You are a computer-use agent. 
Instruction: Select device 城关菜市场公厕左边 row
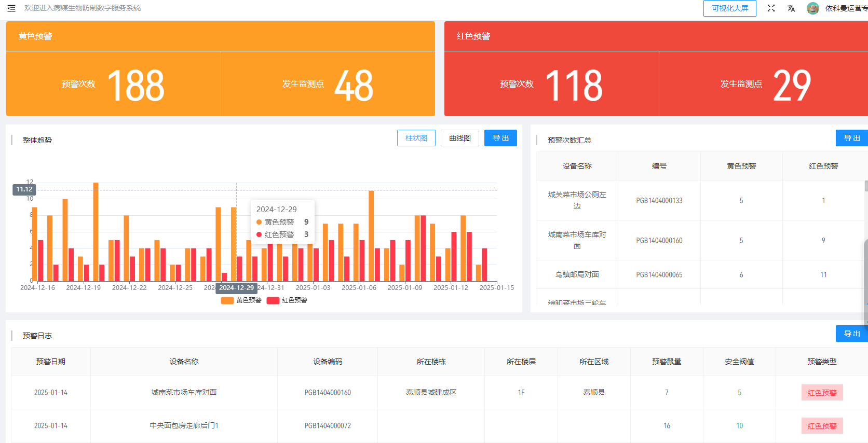click(577, 200)
